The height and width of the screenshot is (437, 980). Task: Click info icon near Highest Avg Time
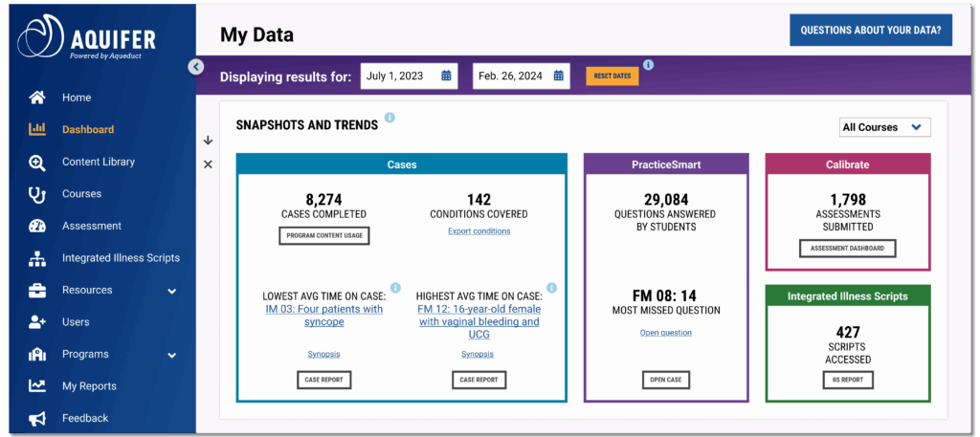551,288
